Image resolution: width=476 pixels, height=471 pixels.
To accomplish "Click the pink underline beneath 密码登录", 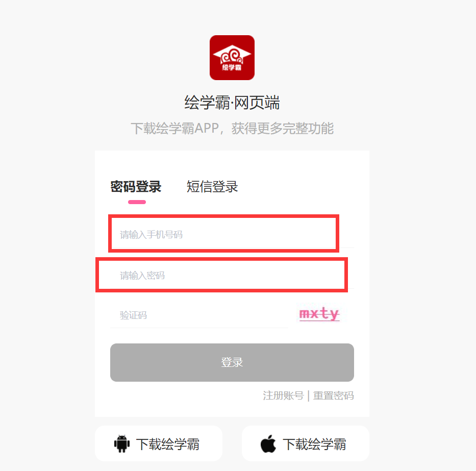I will tap(137, 202).
